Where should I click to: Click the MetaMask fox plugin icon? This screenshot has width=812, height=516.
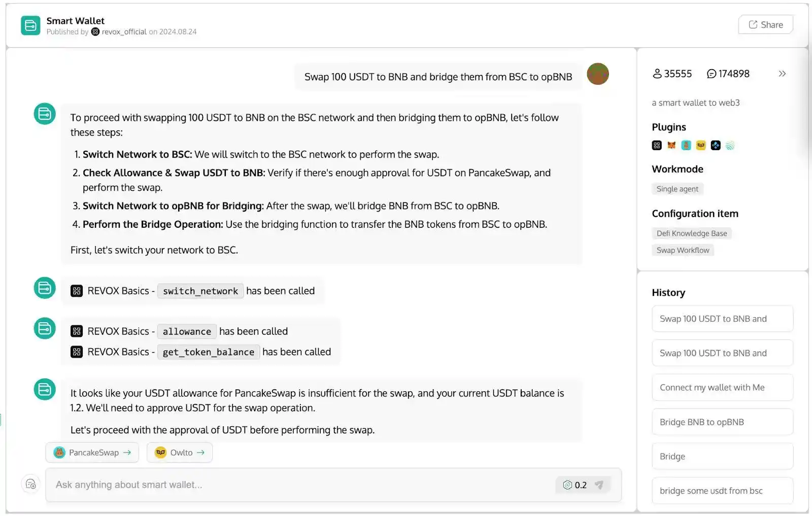(671, 146)
